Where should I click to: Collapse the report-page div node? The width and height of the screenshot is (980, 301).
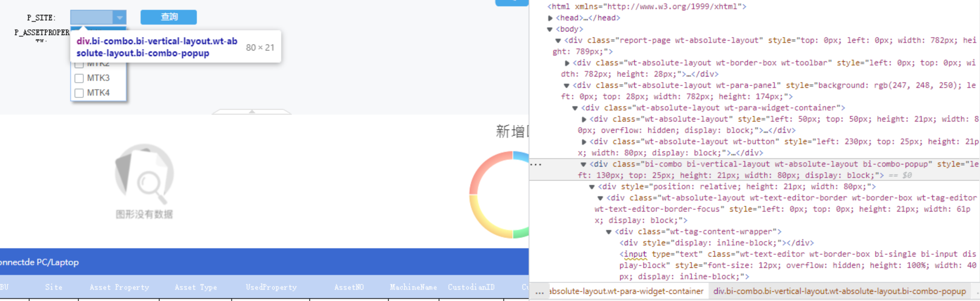[x=558, y=41]
